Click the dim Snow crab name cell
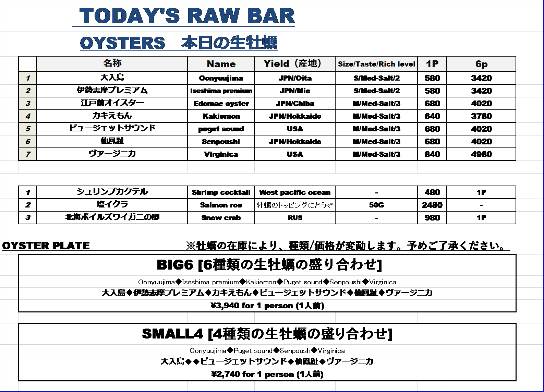 [221, 218]
